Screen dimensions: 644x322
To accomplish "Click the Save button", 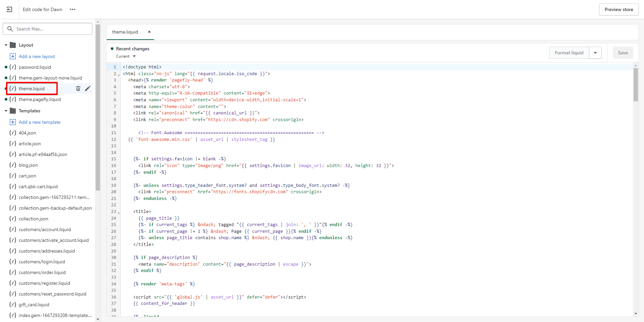I will (x=623, y=53).
